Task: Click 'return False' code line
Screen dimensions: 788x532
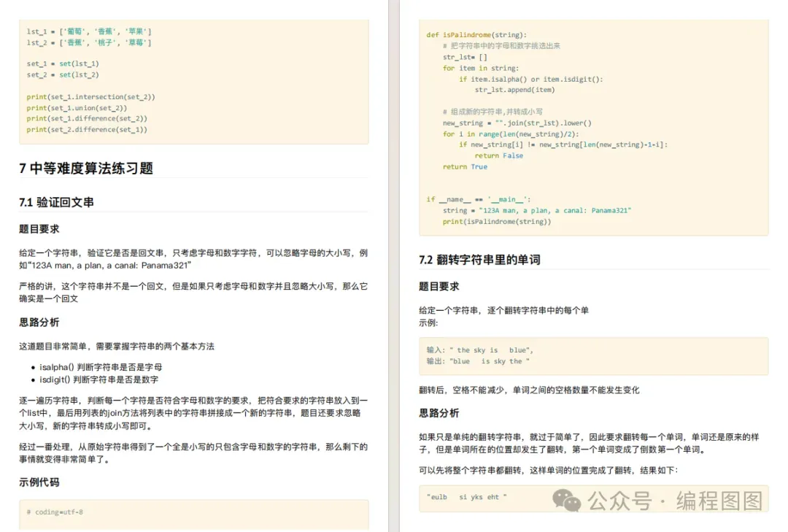Action: point(499,155)
